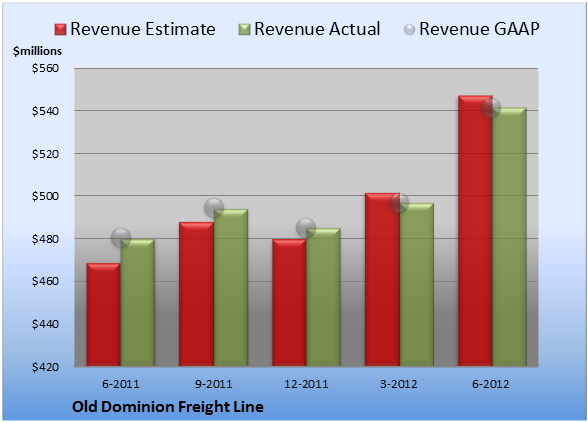Screen dimensions: 588x422
Task: Click the $560 y-axis label
Action: (x=45, y=68)
